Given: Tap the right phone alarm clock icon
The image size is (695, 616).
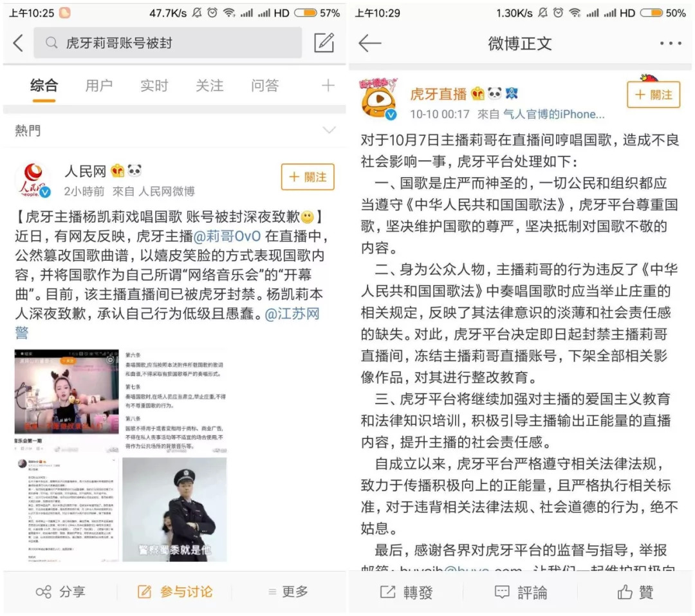Looking at the screenshot, I should point(558,13).
